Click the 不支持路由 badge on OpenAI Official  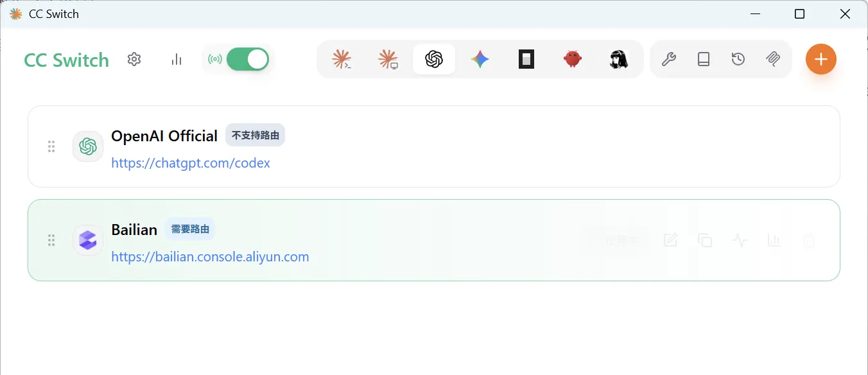point(255,135)
